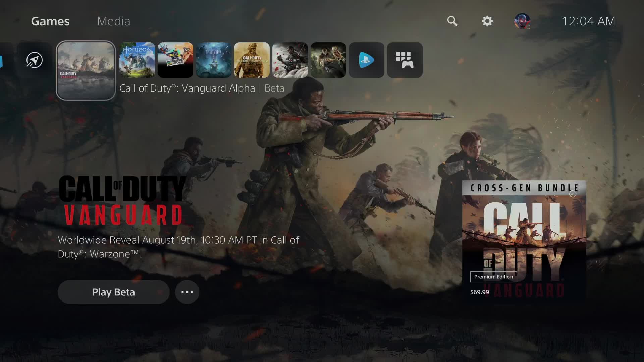Image resolution: width=644 pixels, height=362 pixels.
Task: Open the search magnifier icon
Action: pyautogui.click(x=452, y=21)
